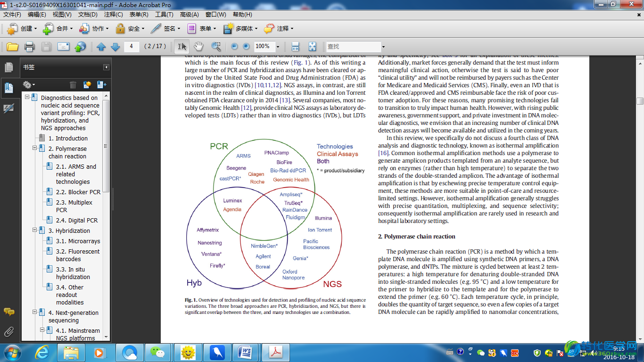Open the 安全 (Secure) padlock menu
Screen dimensions: 644x362
click(x=130, y=29)
